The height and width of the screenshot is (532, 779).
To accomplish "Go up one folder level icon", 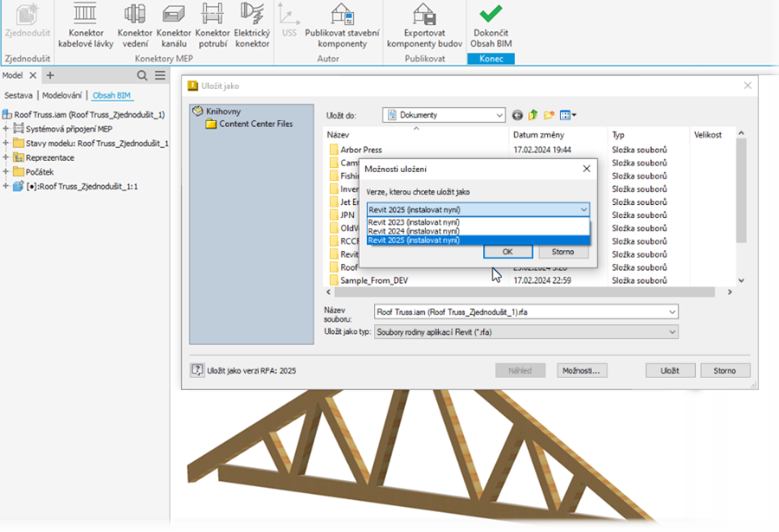I will click(532, 115).
